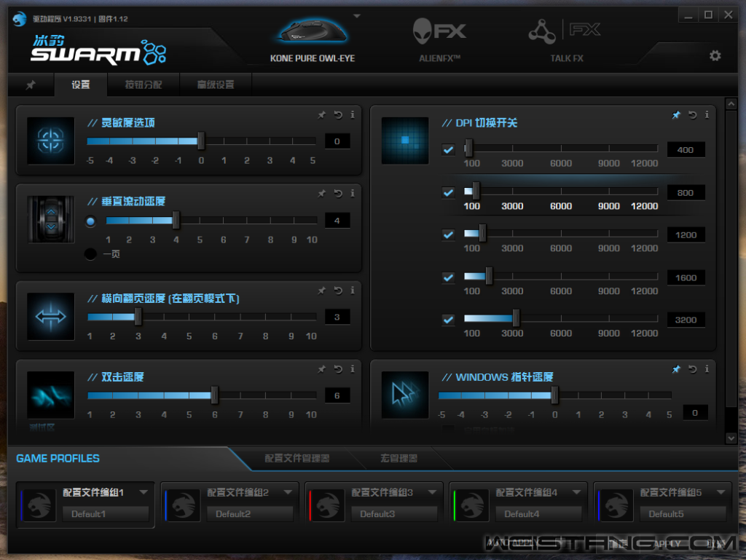Show info for DPI 切换开关 panel
This screenshot has width=746, height=560.
(x=707, y=114)
